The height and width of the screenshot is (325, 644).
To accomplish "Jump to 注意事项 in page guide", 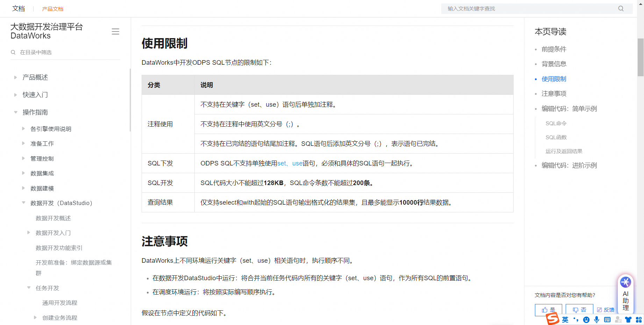I will pos(554,94).
